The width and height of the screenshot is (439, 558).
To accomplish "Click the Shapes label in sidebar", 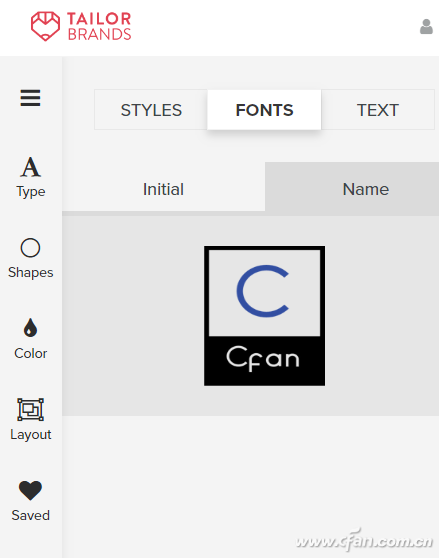I will (31, 273).
